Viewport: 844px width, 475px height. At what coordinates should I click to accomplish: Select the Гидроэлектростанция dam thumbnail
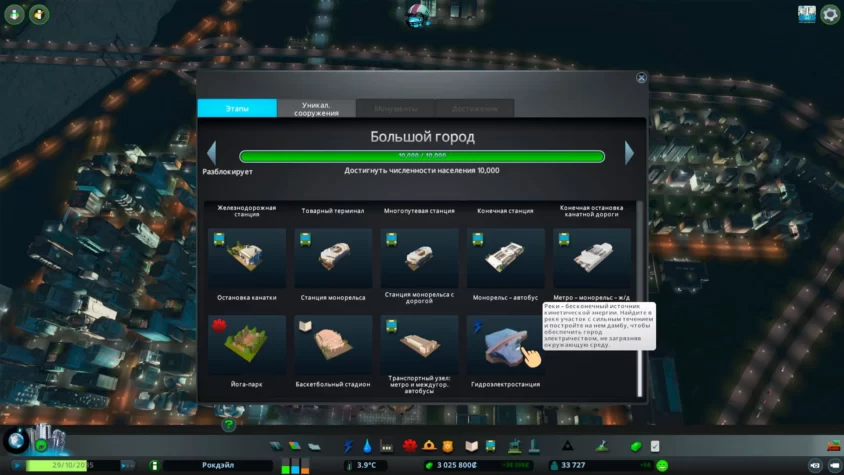[x=505, y=345]
